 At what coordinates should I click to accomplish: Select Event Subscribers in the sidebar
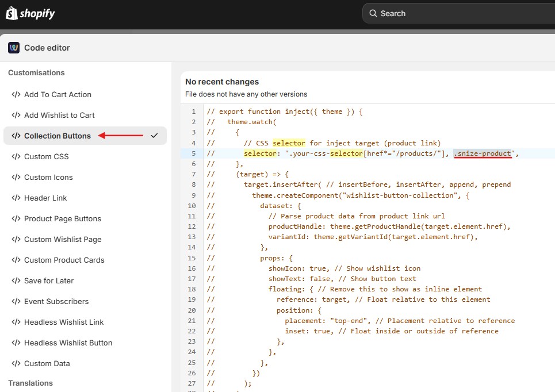pyautogui.click(x=56, y=301)
